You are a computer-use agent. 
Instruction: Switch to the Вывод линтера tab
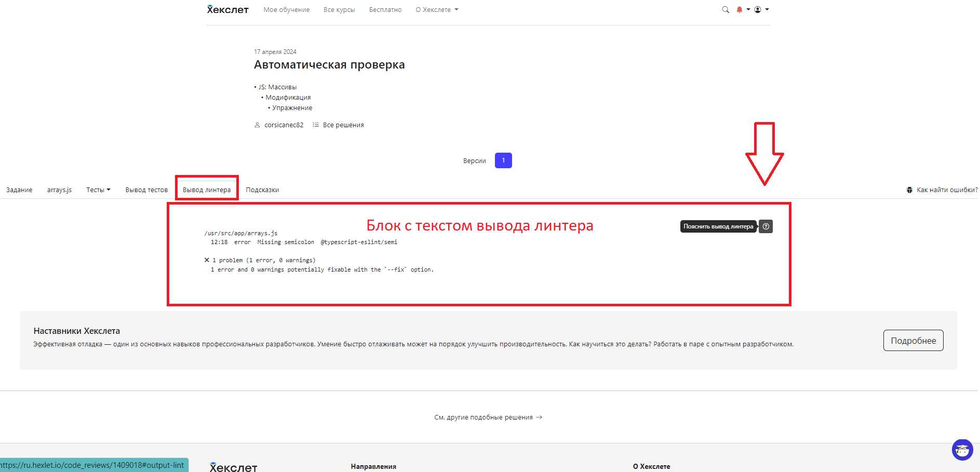pos(207,190)
